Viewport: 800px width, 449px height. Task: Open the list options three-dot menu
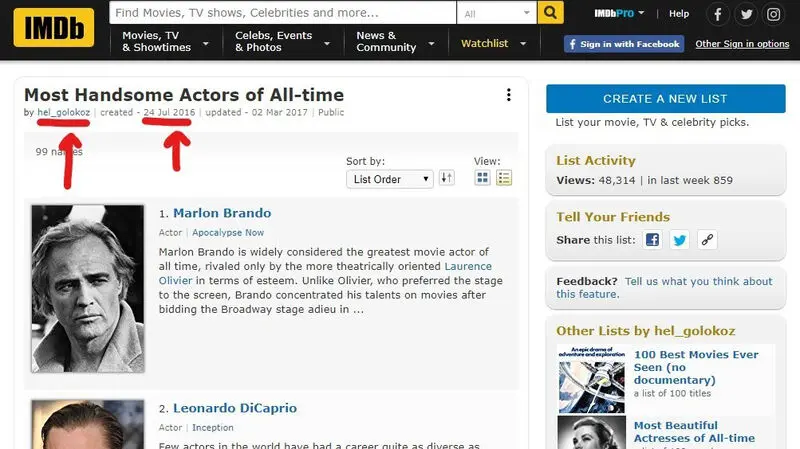pos(508,95)
